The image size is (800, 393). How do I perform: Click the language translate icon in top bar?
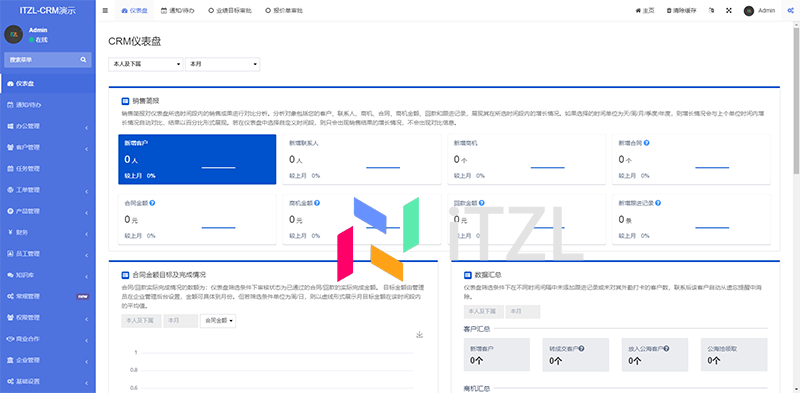point(711,11)
